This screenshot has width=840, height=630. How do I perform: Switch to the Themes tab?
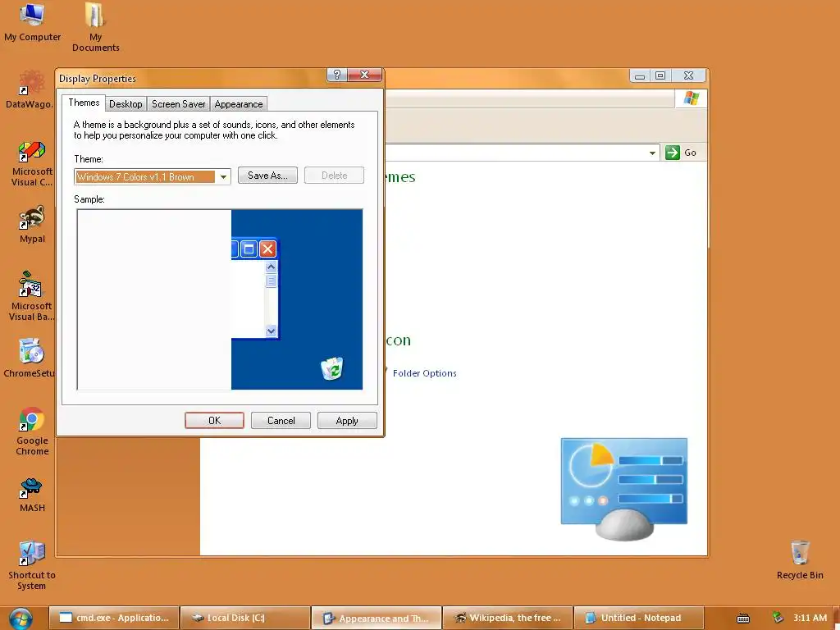tap(84, 103)
